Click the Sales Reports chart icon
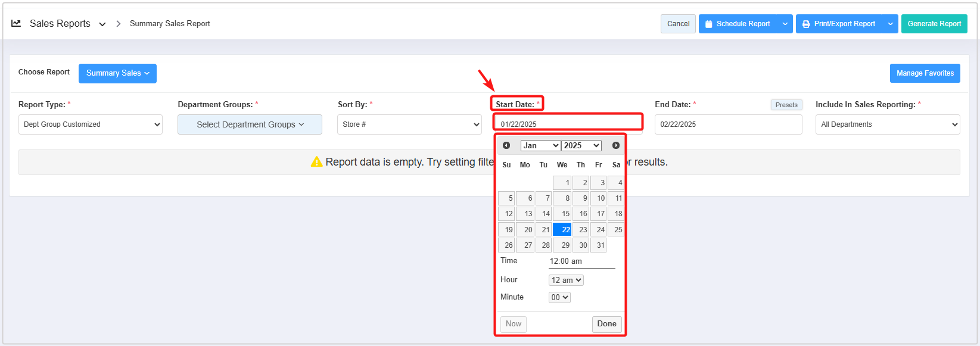Viewport: 980px width, 346px height. 16,23
